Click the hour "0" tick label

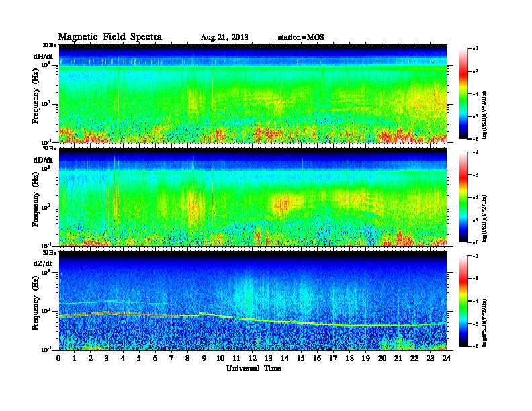tap(58, 358)
